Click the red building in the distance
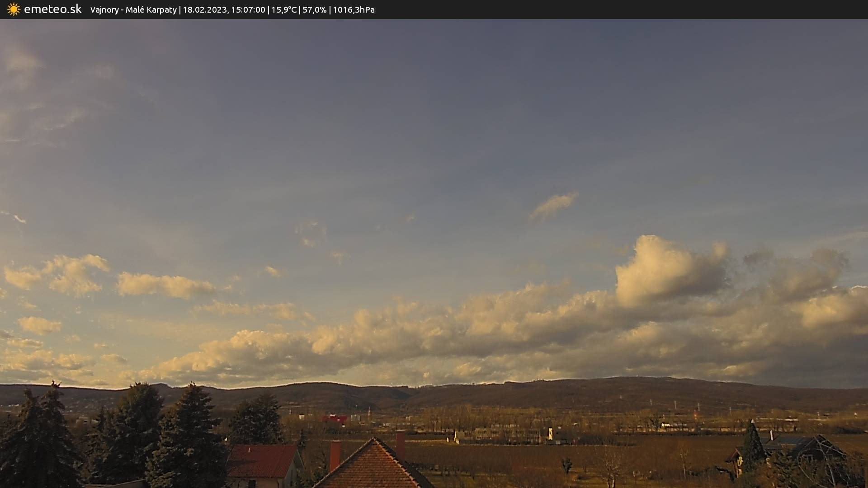 click(x=335, y=419)
